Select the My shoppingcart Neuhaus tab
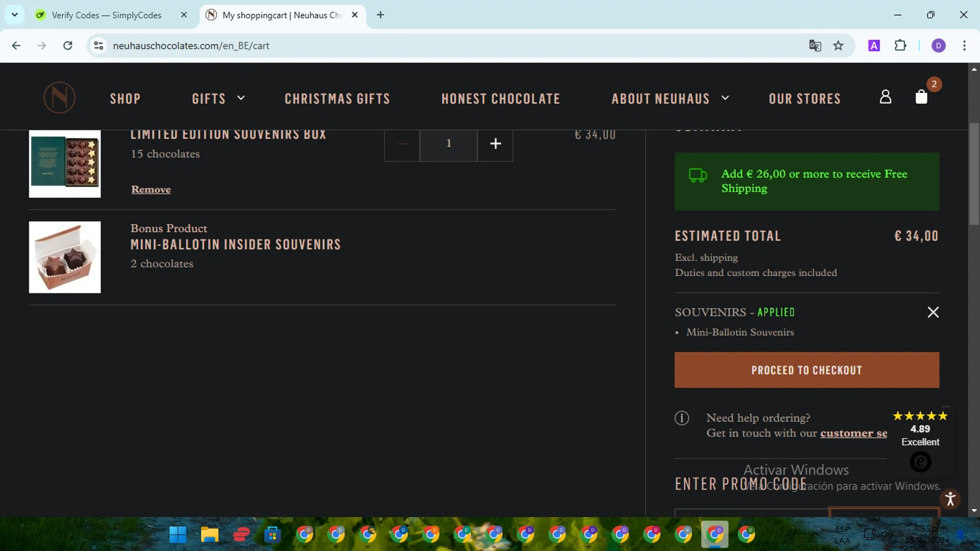Viewport: 980px width, 551px height. [x=283, y=15]
